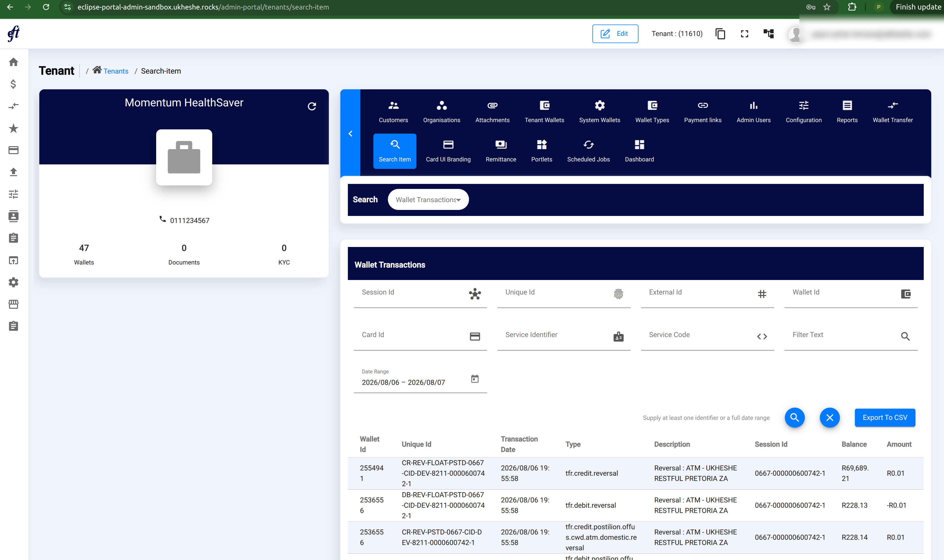Run the wallet transactions search
Viewport: 944px width, 560px height.
[x=795, y=417]
